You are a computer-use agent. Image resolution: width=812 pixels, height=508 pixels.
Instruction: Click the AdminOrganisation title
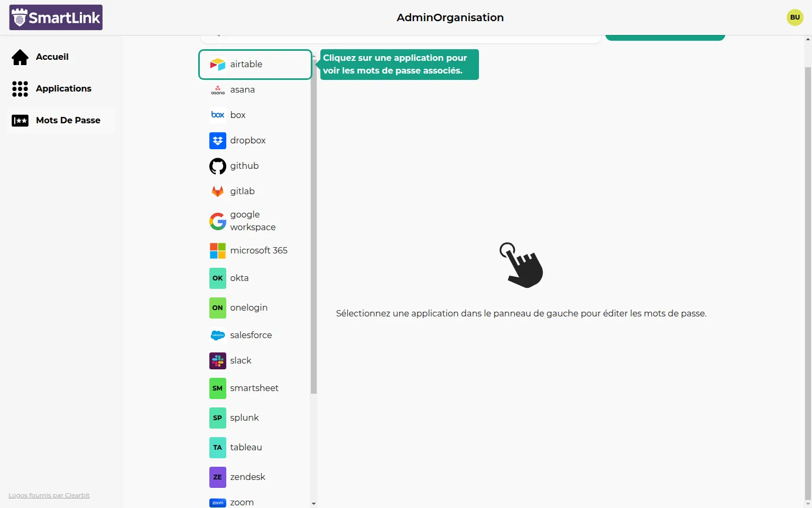[x=450, y=17]
